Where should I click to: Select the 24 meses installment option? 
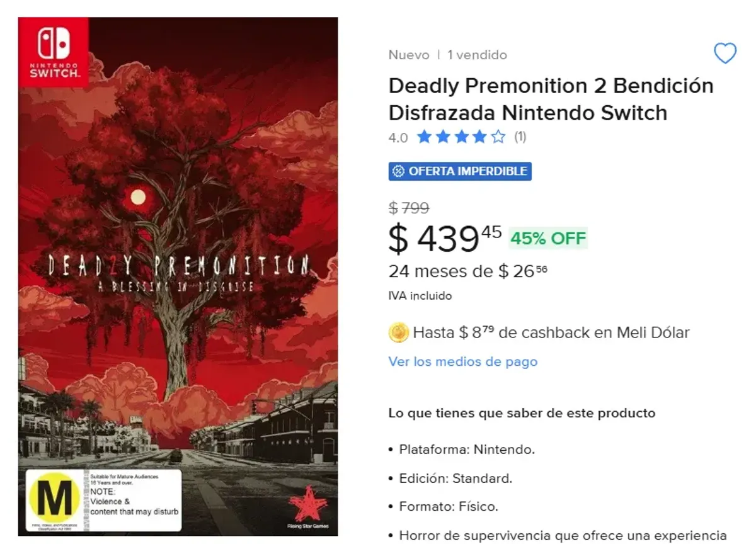tap(467, 271)
